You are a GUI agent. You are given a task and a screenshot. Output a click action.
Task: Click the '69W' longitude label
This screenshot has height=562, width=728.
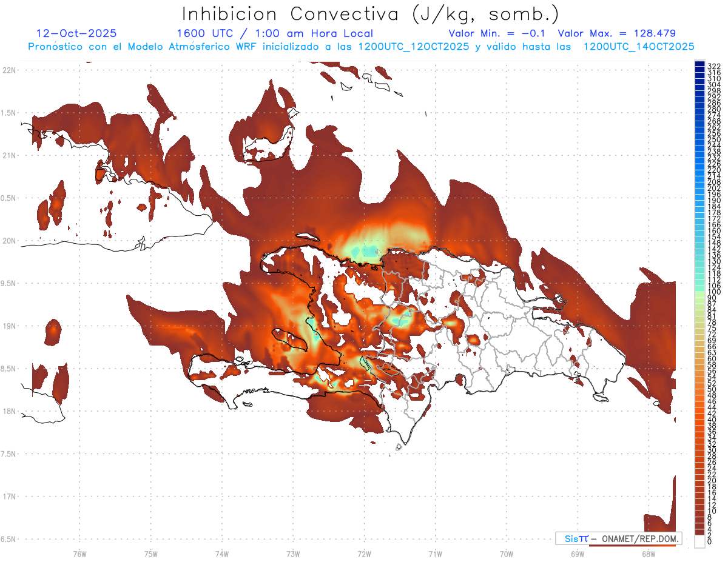point(578,554)
